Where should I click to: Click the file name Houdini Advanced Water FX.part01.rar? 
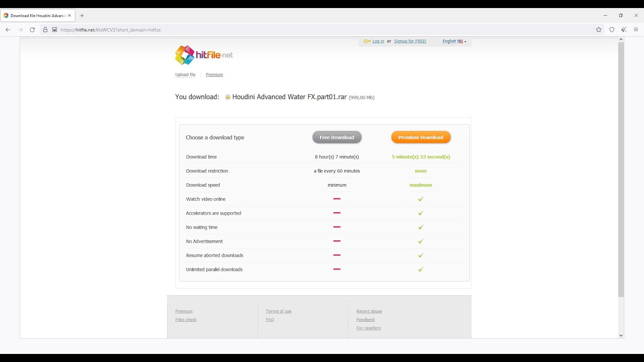(x=289, y=97)
